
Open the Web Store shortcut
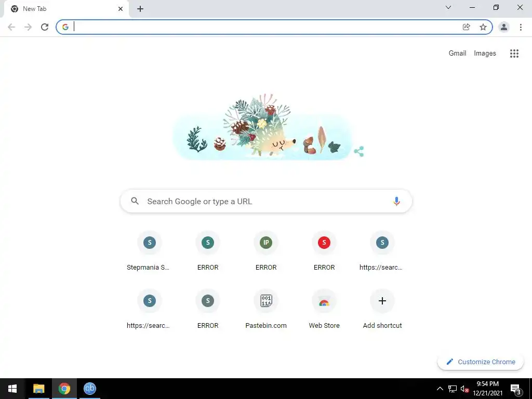tap(324, 309)
